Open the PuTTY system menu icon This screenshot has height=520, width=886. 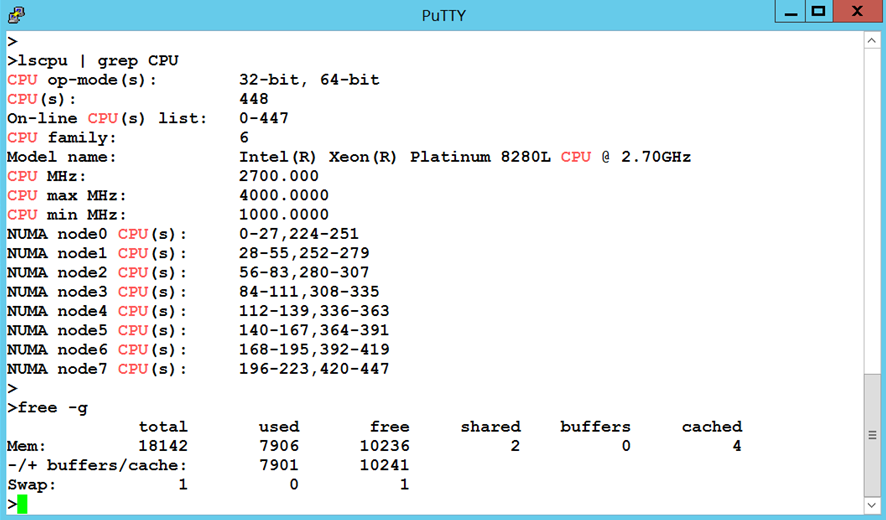(x=15, y=15)
